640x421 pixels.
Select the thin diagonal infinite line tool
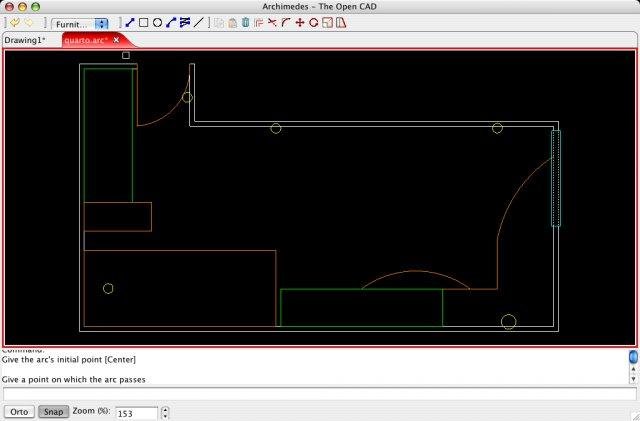tap(198, 23)
